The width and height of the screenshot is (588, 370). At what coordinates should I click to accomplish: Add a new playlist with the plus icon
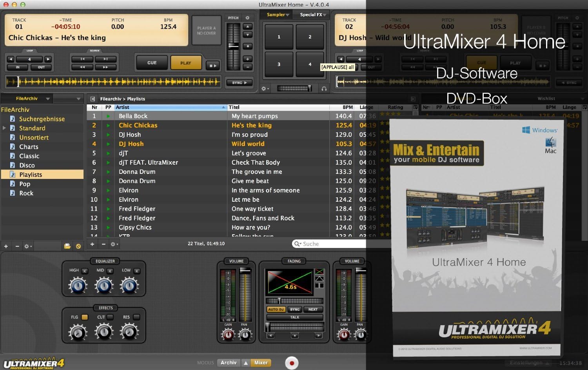(x=5, y=246)
